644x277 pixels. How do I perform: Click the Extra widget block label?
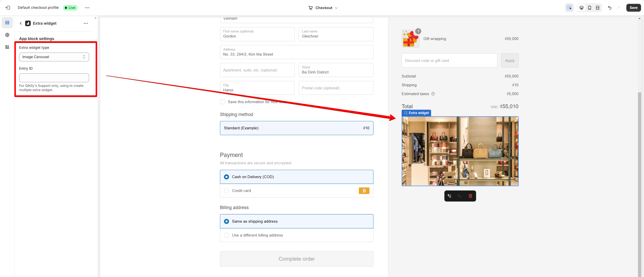click(416, 113)
